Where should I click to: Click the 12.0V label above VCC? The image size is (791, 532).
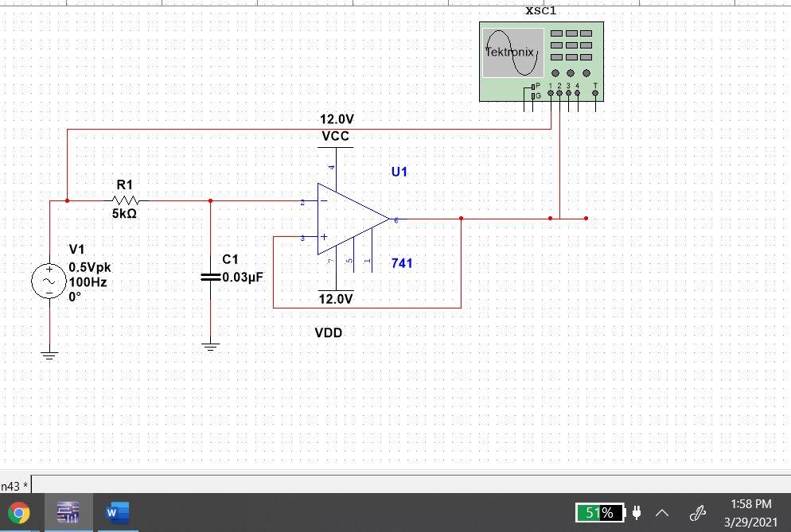point(337,119)
